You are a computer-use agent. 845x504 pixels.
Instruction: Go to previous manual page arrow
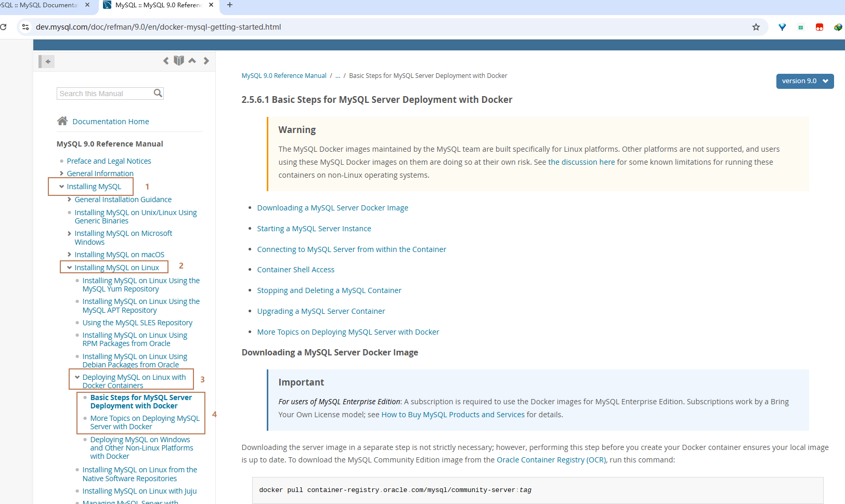[166, 61]
